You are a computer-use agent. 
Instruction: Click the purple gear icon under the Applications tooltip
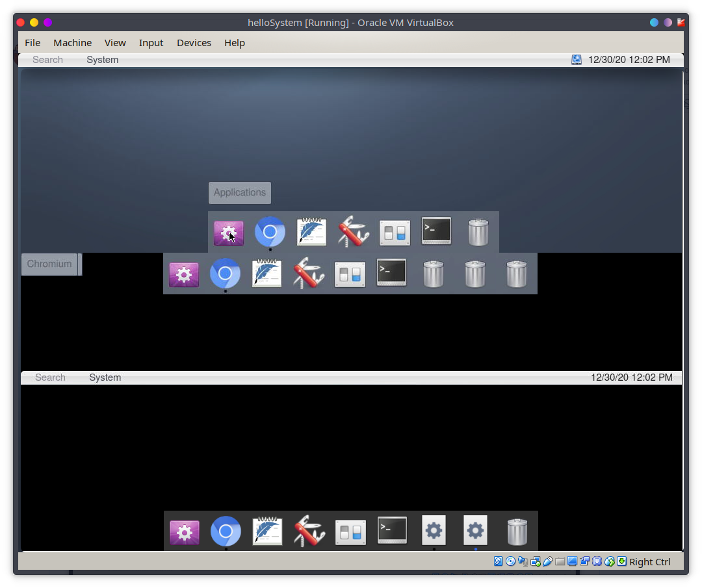coord(229,233)
